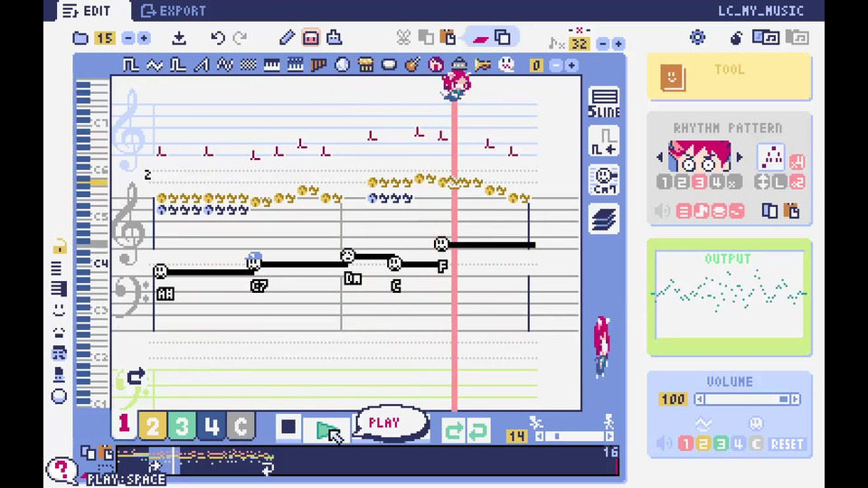Select the noise checkered instrument

click(x=249, y=65)
